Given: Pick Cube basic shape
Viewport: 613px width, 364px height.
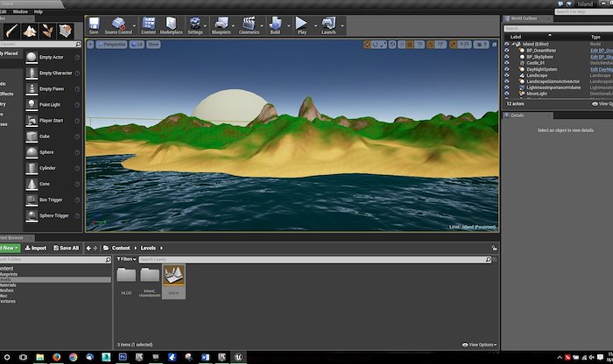Looking at the screenshot, I should pos(53,136).
